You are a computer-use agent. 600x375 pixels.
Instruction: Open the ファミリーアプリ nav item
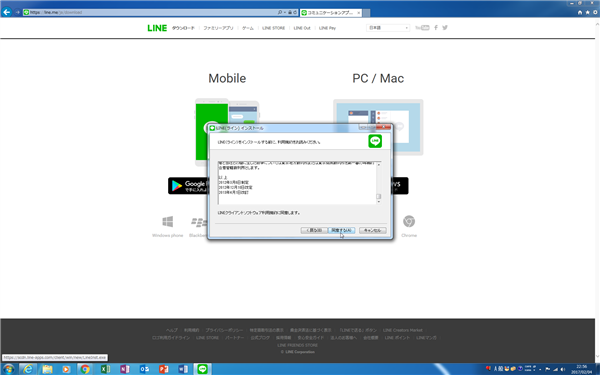(x=218, y=28)
